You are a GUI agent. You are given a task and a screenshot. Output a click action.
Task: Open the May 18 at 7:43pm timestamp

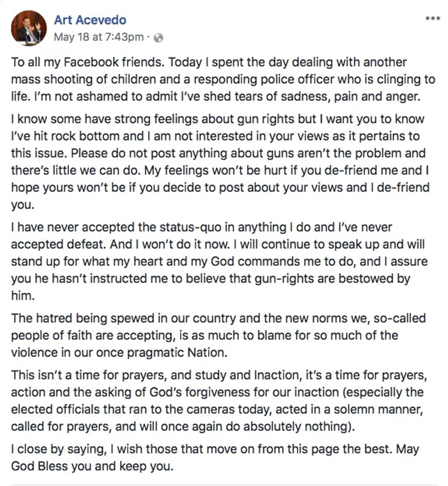coord(98,37)
